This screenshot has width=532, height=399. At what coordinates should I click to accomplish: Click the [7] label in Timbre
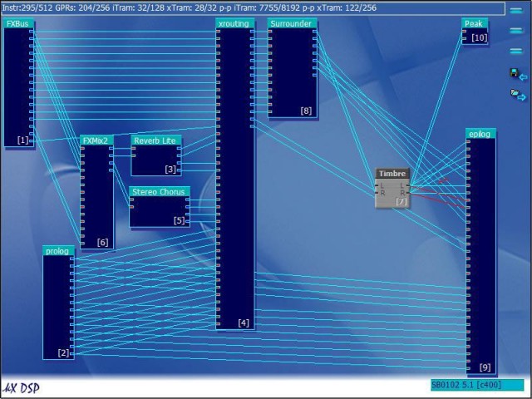(x=401, y=201)
